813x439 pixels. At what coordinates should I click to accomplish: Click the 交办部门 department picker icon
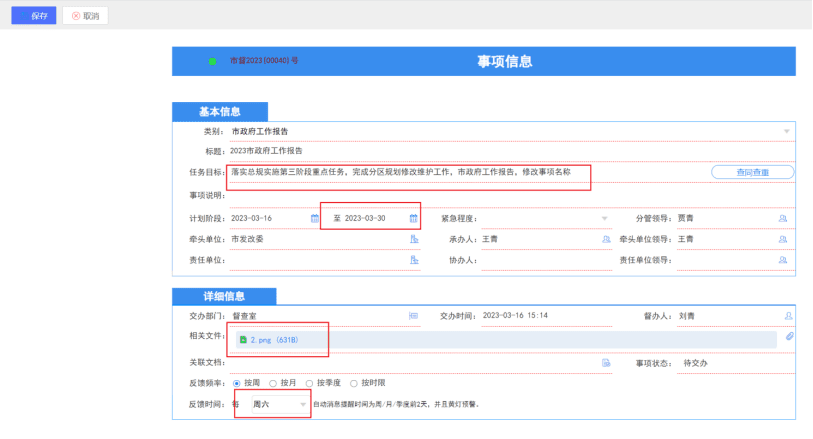pos(413,316)
